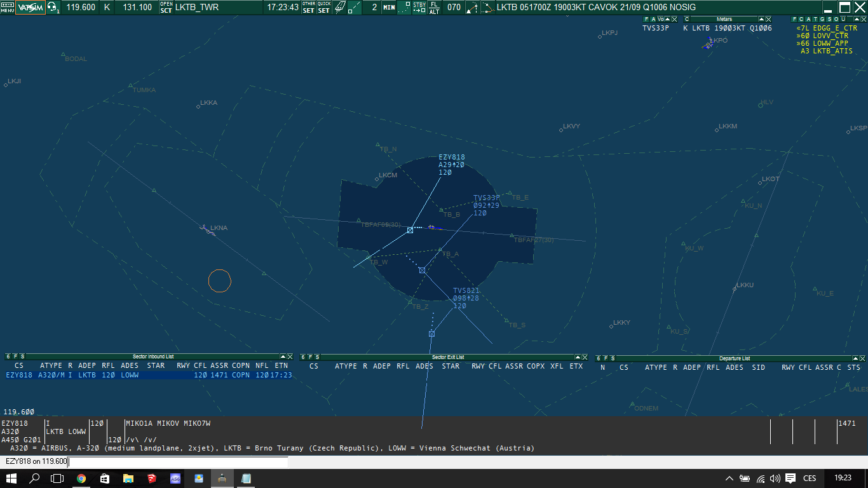Click the display/symbology settings icon
Viewport: 868px width, 488px height.
click(x=340, y=8)
